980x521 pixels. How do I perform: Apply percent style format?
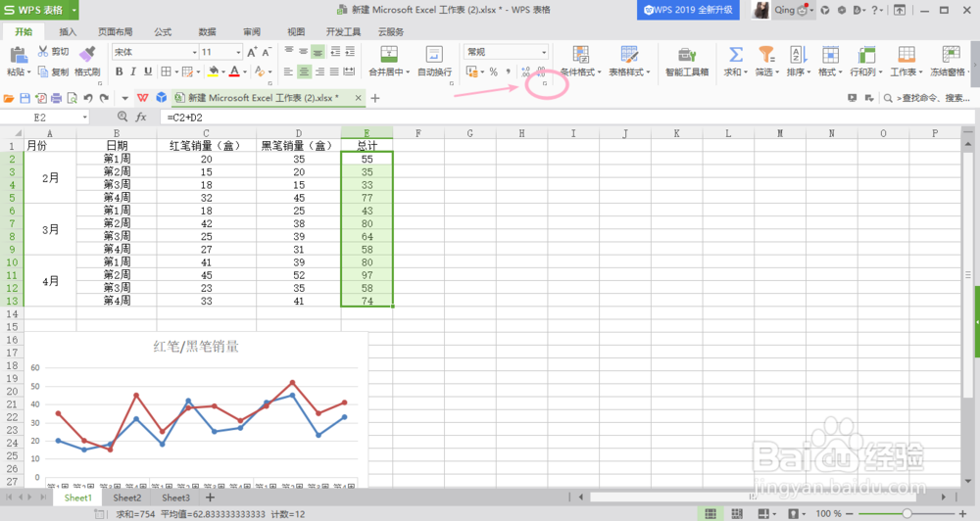[493, 71]
